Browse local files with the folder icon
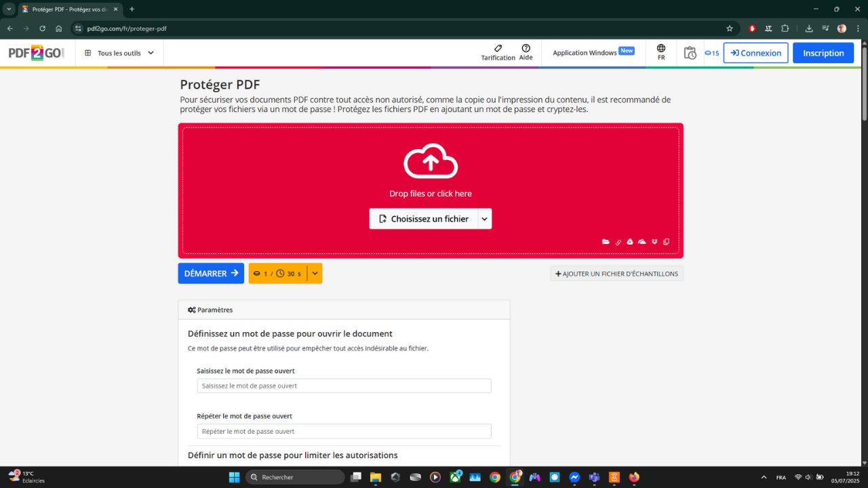Image resolution: width=868 pixels, height=488 pixels. pyautogui.click(x=606, y=241)
